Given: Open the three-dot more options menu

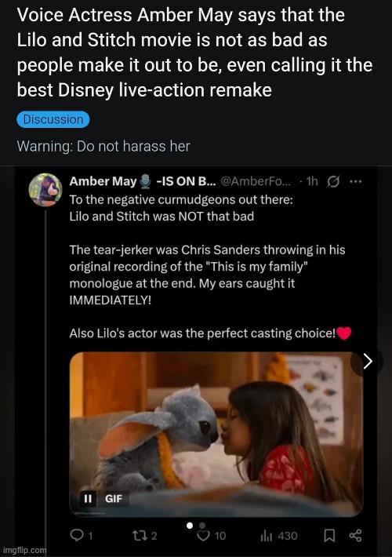Looking at the screenshot, I should 355,181.
